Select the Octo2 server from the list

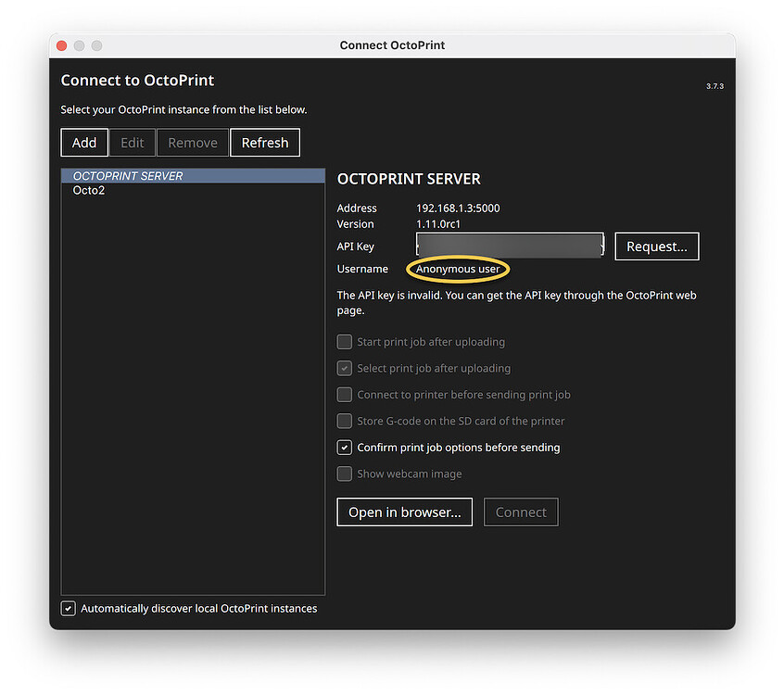tap(89, 190)
